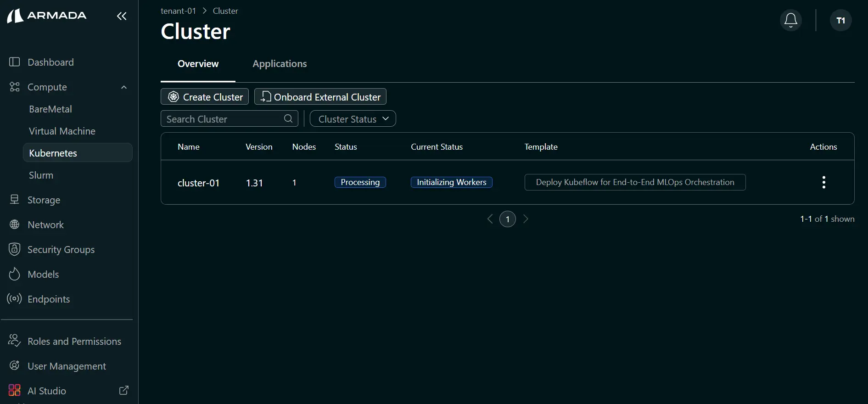Click the Dashboard panel icon

pyautogui.click(x=15, y=62)
